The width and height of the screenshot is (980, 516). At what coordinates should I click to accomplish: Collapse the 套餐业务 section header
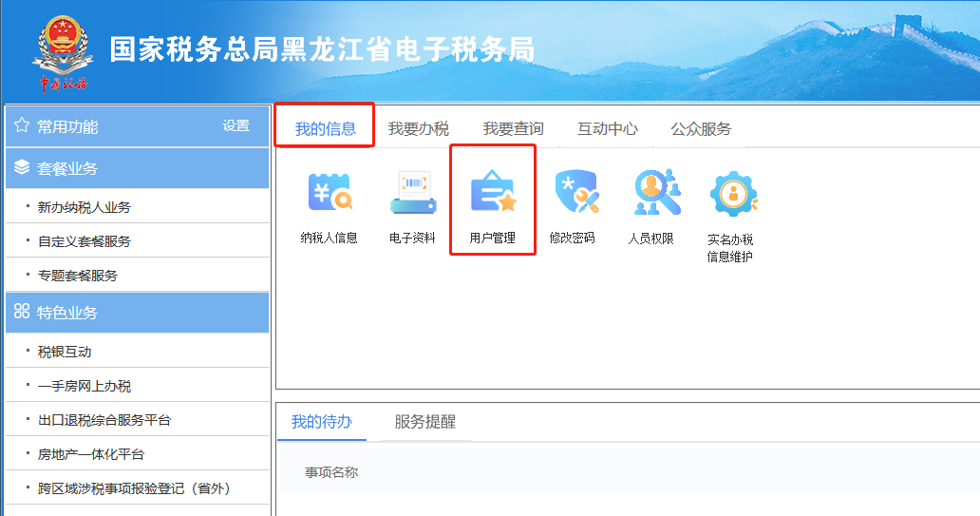click(138, 168)
